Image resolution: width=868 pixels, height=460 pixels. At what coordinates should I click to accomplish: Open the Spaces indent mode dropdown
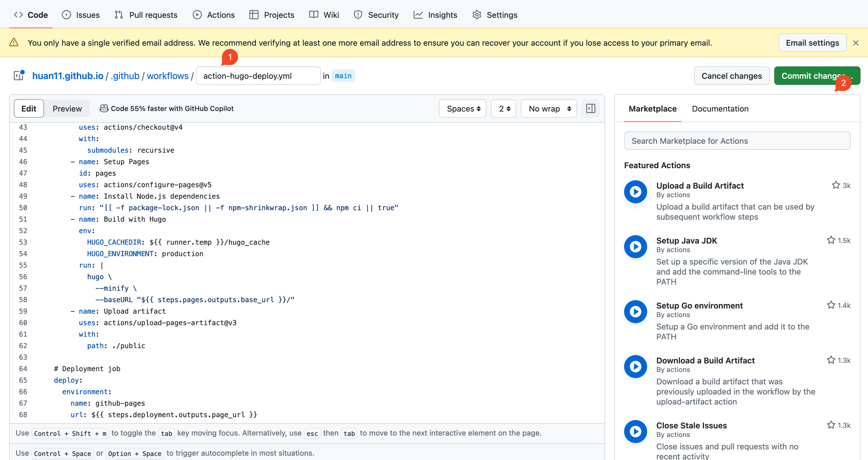click(463, 108)
